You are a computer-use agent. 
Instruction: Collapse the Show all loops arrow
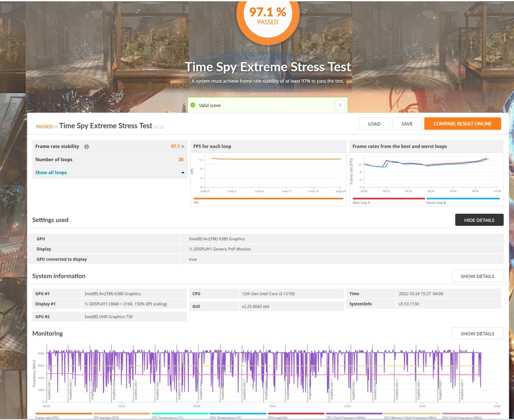click(183, 172)
